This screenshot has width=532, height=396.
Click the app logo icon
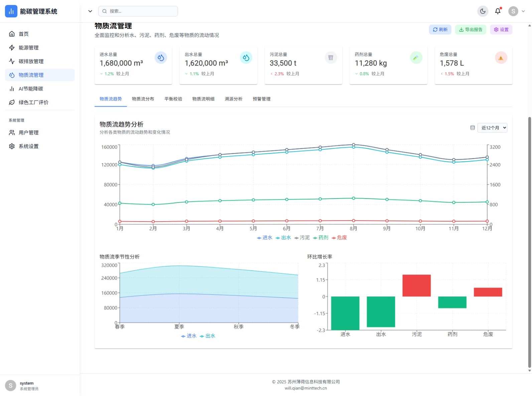(11, 11)
